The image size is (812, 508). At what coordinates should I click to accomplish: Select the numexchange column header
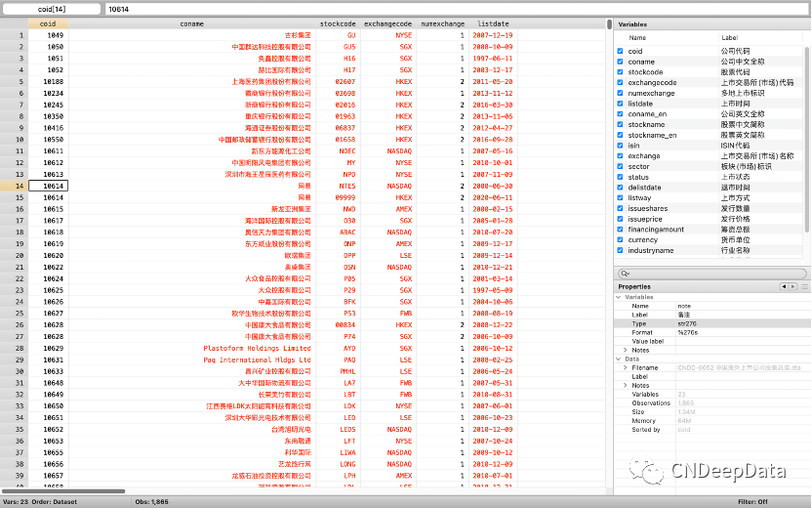(x=442, y=23)
